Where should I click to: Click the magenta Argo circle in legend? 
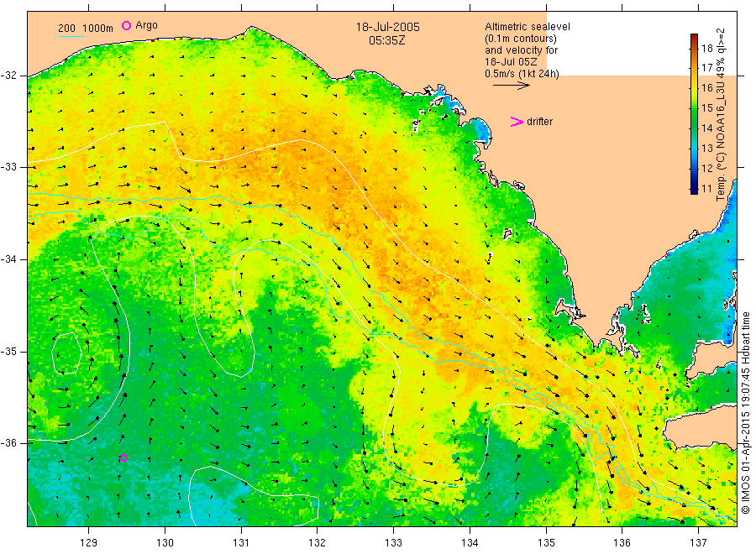point(126,25)
